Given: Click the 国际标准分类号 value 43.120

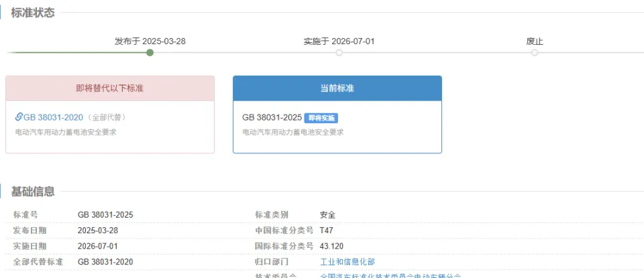Looking at the screenshot, I should [x=331, y=246].
